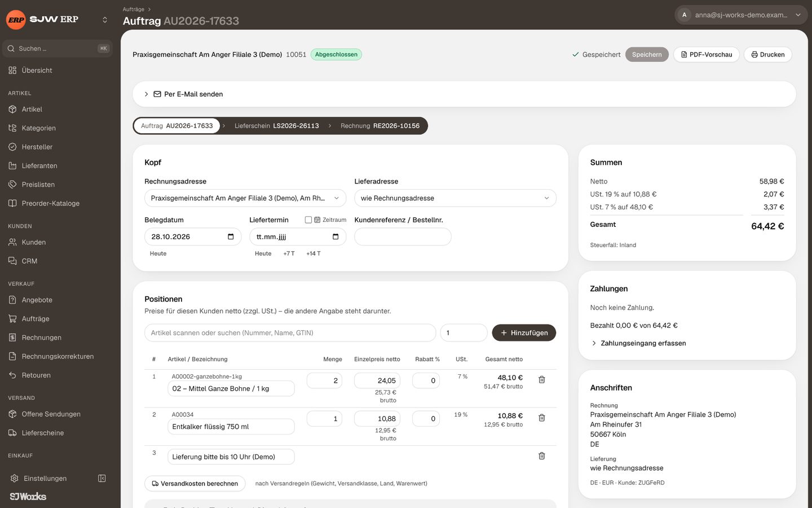Click the Drucken button
The width and height of the screenshot is (812, 508).
click(768, 55)
